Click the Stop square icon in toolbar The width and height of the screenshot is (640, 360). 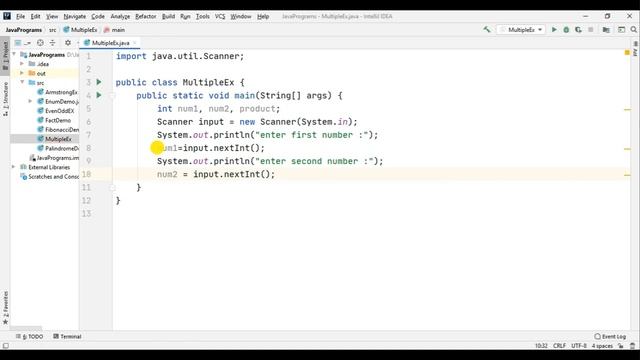click(x=591, y=29)
